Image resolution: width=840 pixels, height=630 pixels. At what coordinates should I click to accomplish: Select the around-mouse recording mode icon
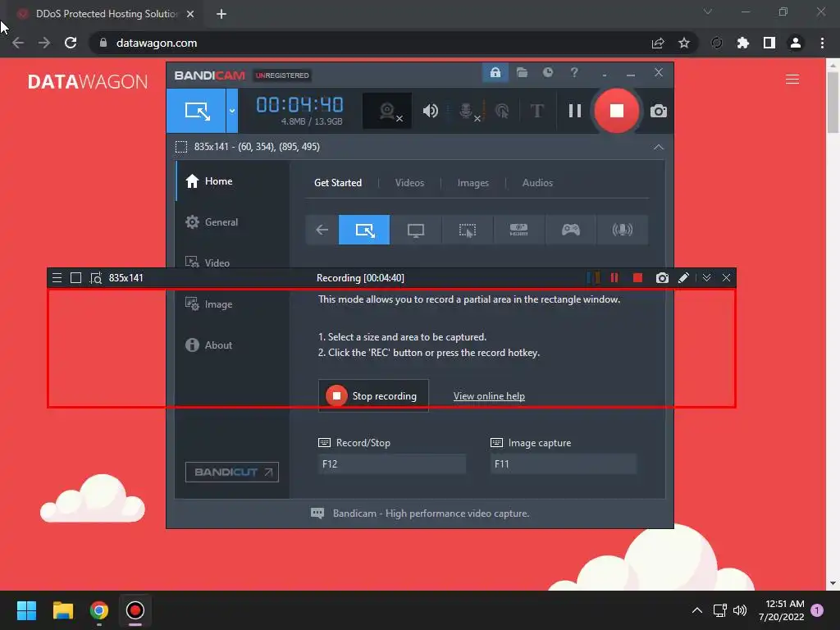coord(467,230)
